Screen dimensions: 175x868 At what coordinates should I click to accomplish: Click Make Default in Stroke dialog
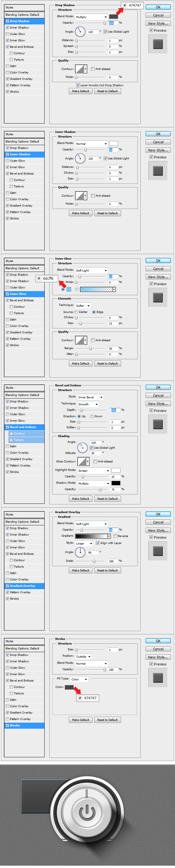pos(80,720)
